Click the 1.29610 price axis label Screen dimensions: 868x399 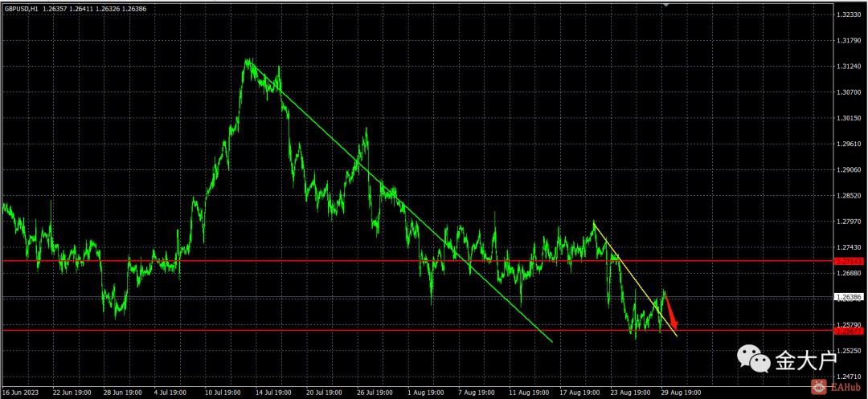[x=849, y=144]
